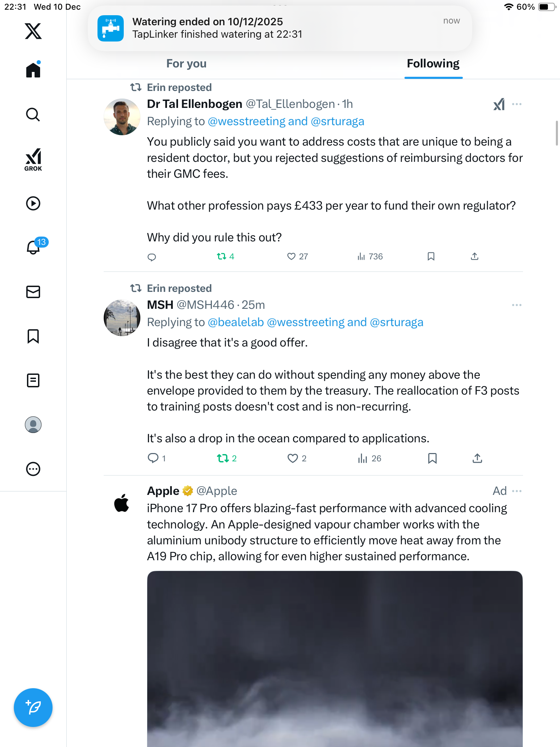Open the sidebar Bookmarks page

click(x=33, y=336)
